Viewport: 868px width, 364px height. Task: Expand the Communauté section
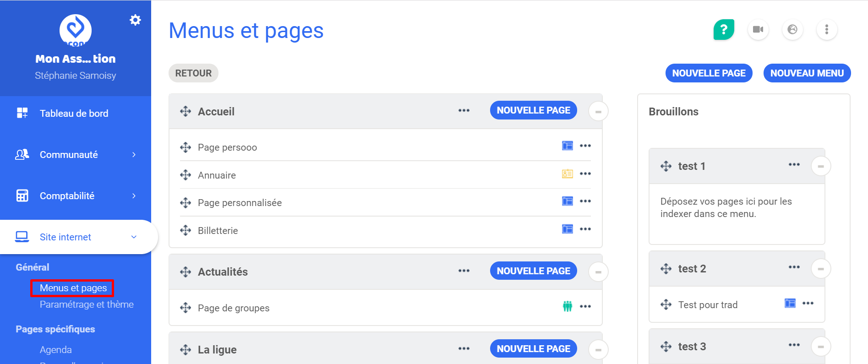tap(69, 154)
